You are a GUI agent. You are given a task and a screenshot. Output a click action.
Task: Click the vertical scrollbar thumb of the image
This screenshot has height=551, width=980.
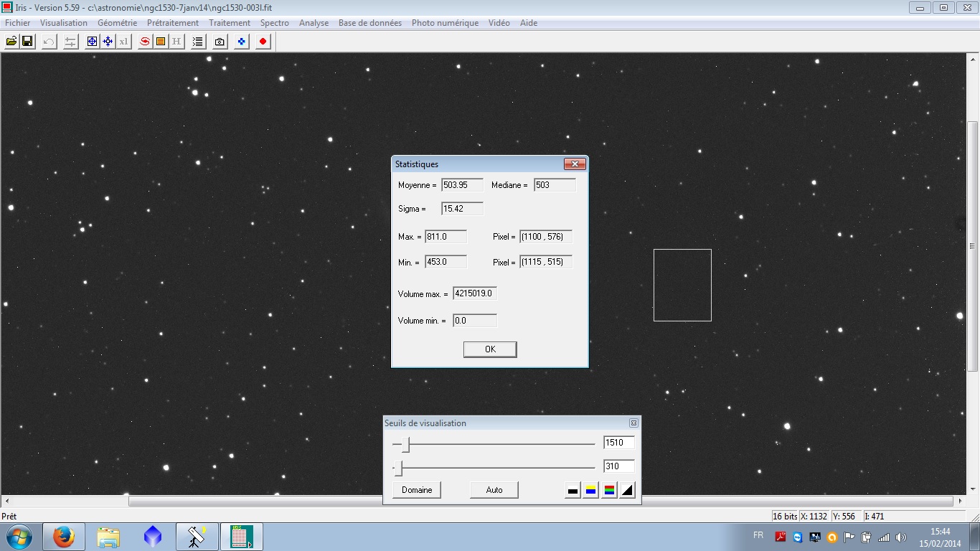(973, 246)
